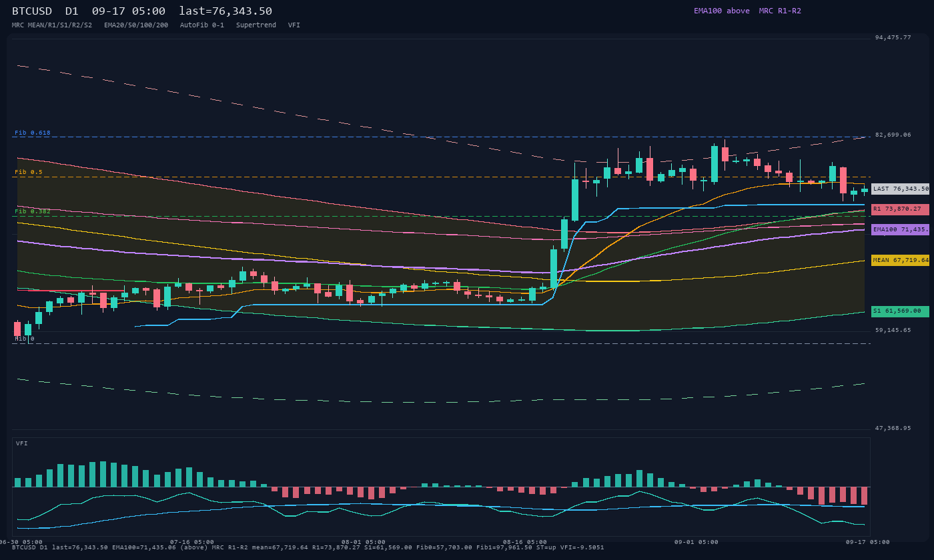Viewport: 934px width, 560px height.
Task: Select the VFI panel title label
Action: [x=22, y=443]
